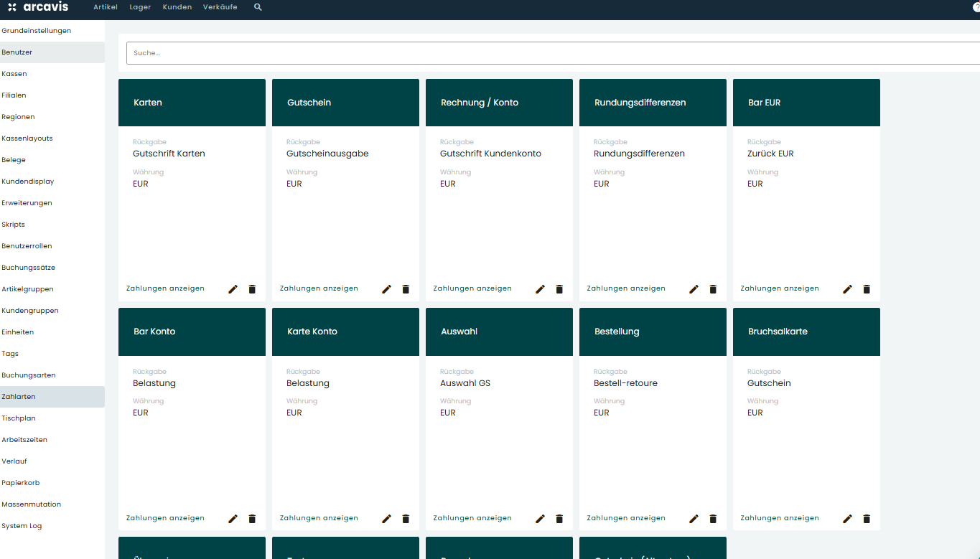Image resolution: width=980 pixels, height=559 pixels.
Task: Open Einheiten in the sidebar
Action: (52, 332)
